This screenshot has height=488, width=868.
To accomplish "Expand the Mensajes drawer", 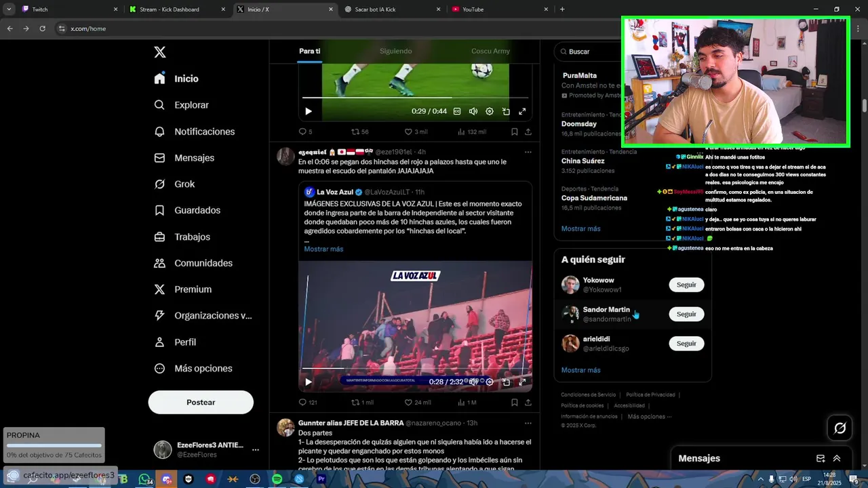I will 837,458.
